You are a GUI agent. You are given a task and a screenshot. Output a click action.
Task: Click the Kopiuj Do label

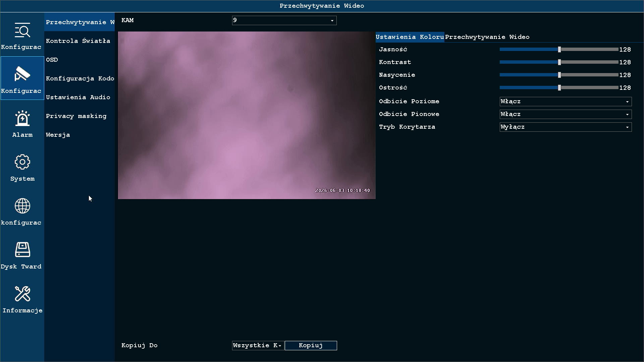[140, 345]
